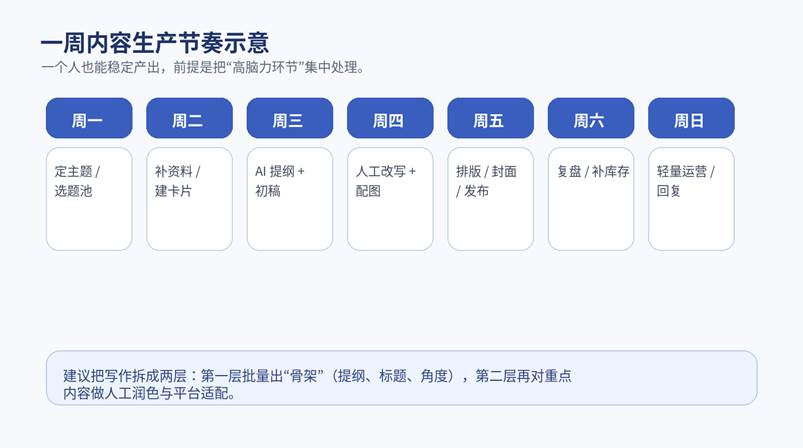803x448 pixels.
Task: Select the 周二 header block
Action: pos(189,119)
